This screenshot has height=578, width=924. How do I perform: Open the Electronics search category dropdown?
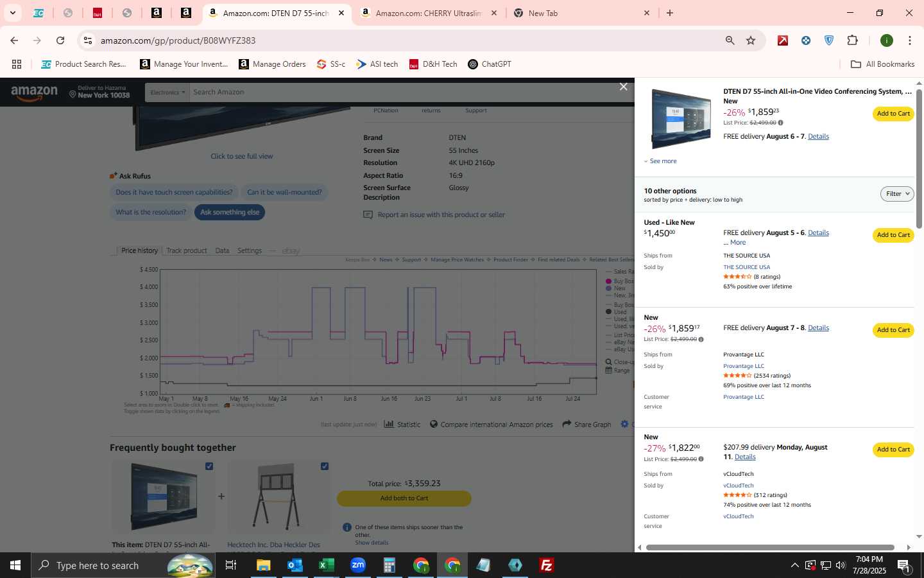(x=167, y=92)
